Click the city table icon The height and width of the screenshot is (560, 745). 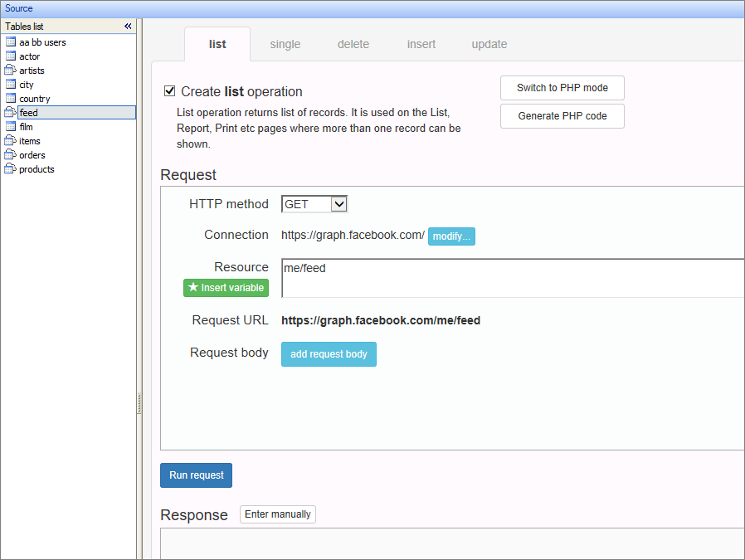click(11, 85)
